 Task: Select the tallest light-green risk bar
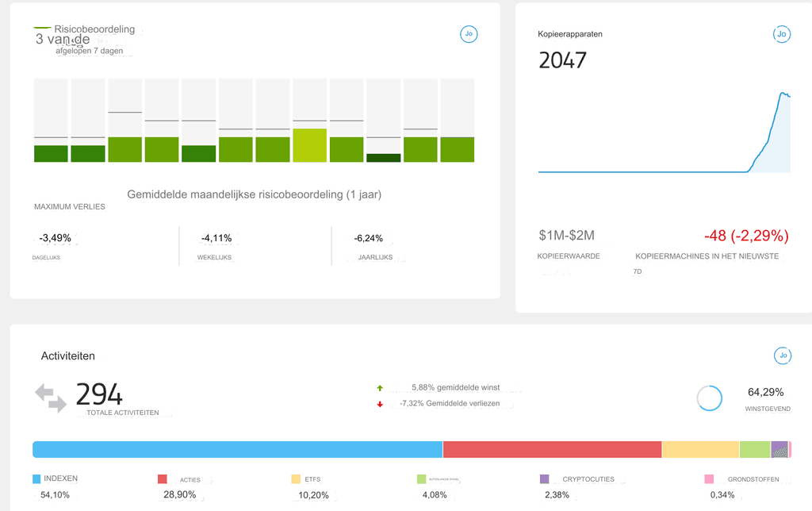(310, 145)
